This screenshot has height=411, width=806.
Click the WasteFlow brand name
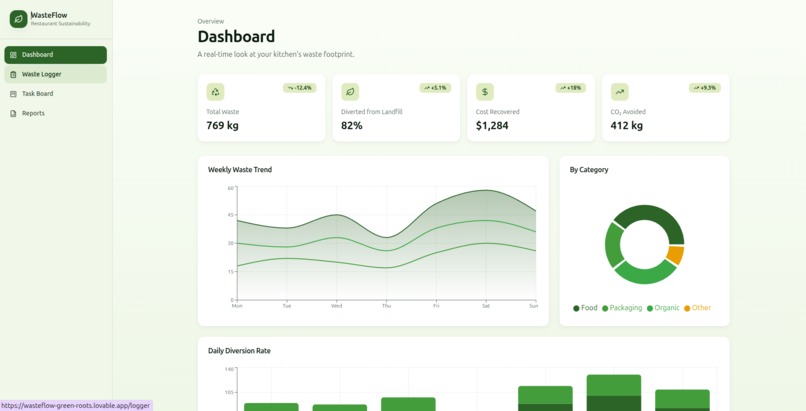pos(49,15)
